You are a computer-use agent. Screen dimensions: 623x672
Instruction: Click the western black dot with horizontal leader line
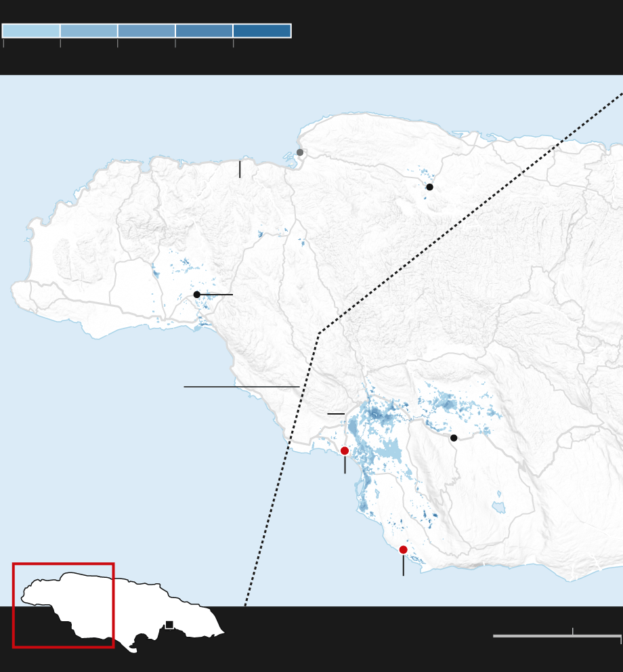[x=197, y=295]
